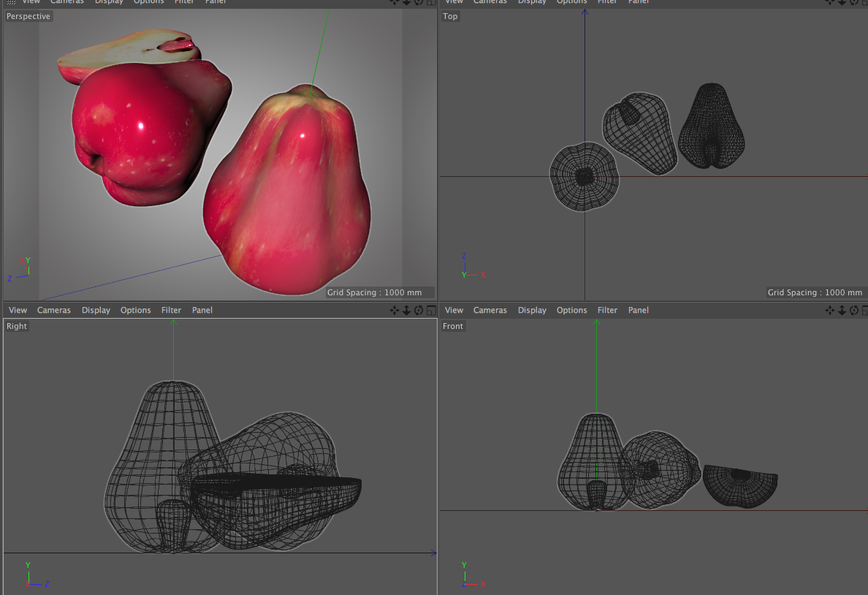The image size is (868, 595).
Task: Open the Display menu in the Front viewport
Action: pyautogui.click(x=532, y=311)
